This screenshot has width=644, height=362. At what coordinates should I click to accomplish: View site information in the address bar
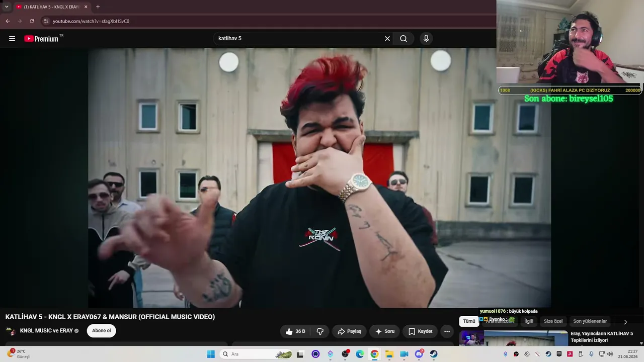[x=46, y=21]
